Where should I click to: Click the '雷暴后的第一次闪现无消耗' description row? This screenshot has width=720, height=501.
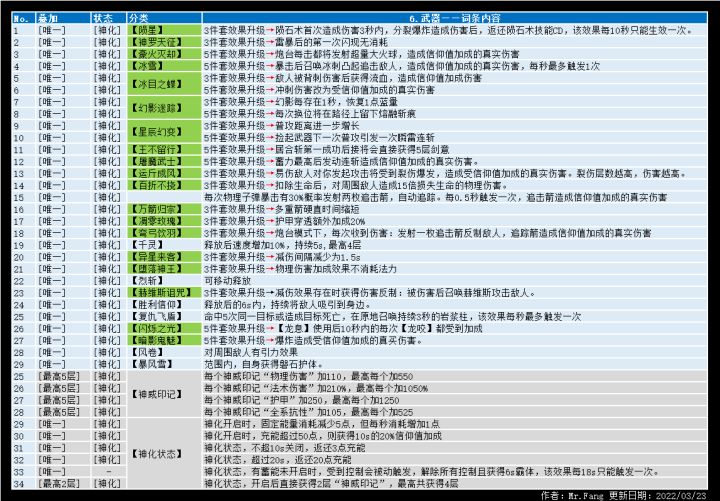(296, 42)
